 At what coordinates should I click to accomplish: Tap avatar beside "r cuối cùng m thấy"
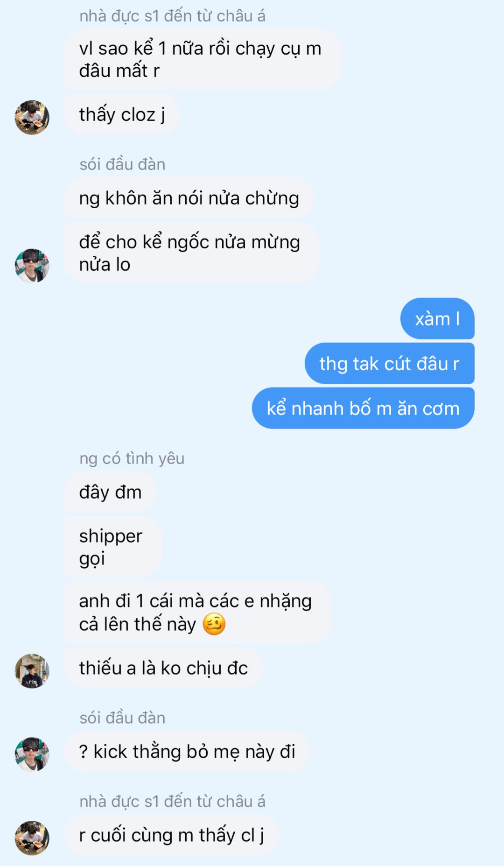[x=32, y=838]
